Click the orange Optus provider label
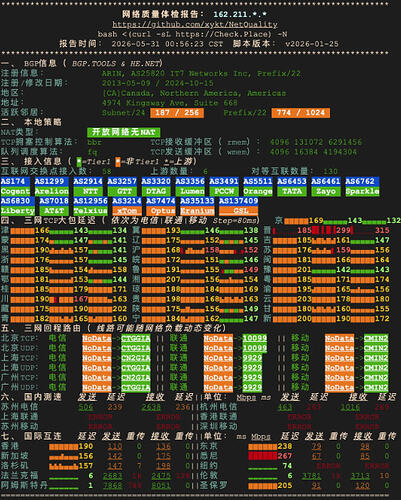This screenshot has height=500, width=401. (161, 211)
